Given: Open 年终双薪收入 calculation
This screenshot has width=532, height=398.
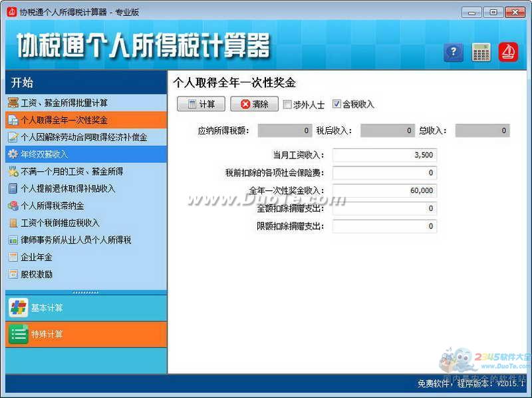Looking at the screenshot, I should pos(86,154).
